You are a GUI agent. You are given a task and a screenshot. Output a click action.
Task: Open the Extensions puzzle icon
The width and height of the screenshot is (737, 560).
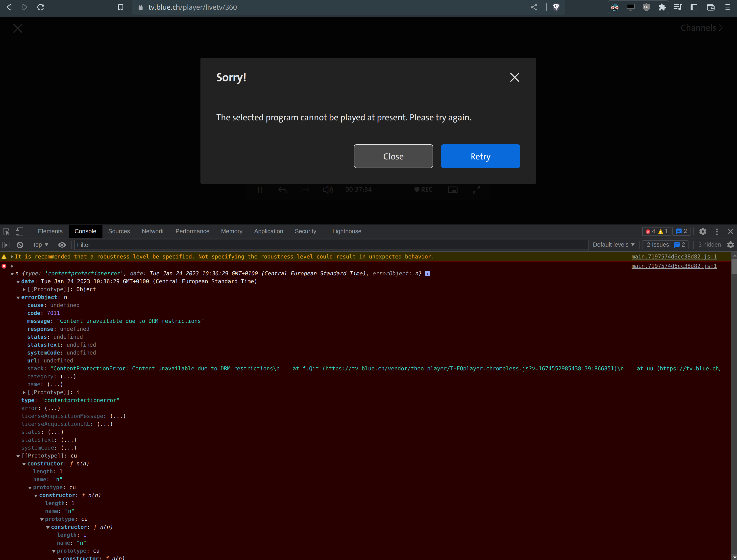pos(662,7)
